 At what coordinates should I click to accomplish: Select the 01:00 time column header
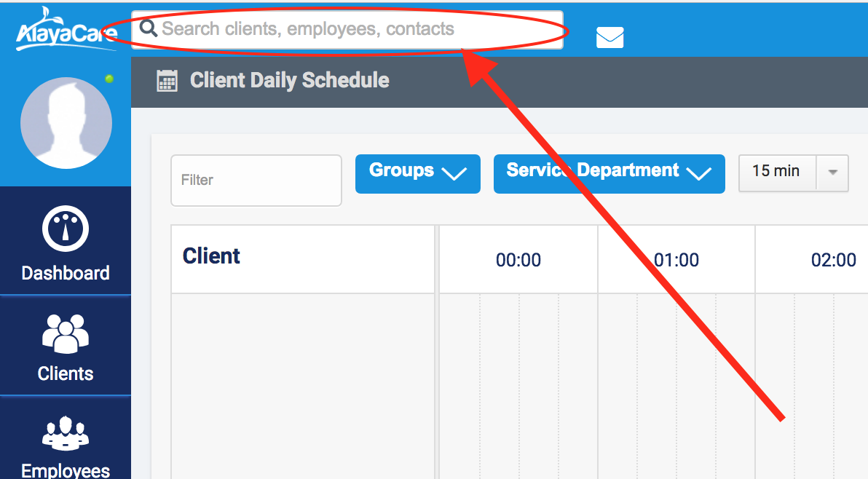click(x=676, y=260)
